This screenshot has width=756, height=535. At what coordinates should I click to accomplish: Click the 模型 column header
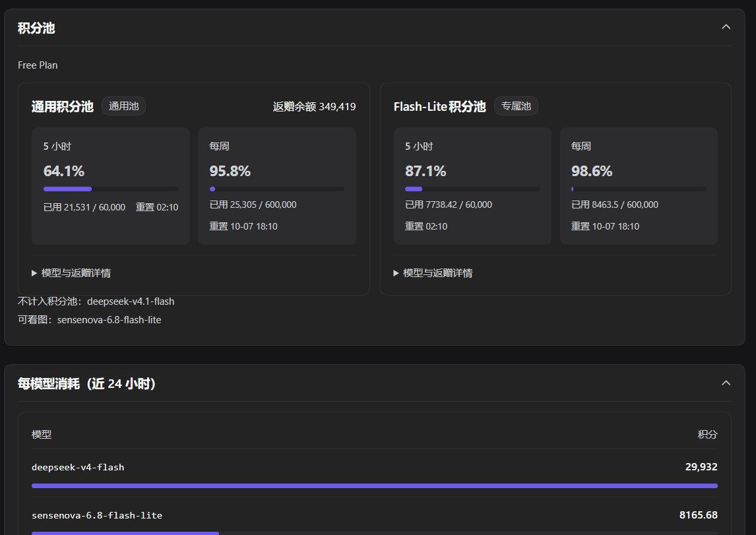tap(42, 434)
